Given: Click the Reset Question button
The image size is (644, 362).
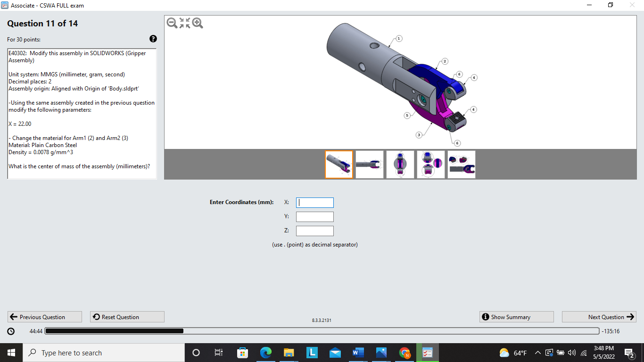Looking at the screenshot, I should (127, 317).
